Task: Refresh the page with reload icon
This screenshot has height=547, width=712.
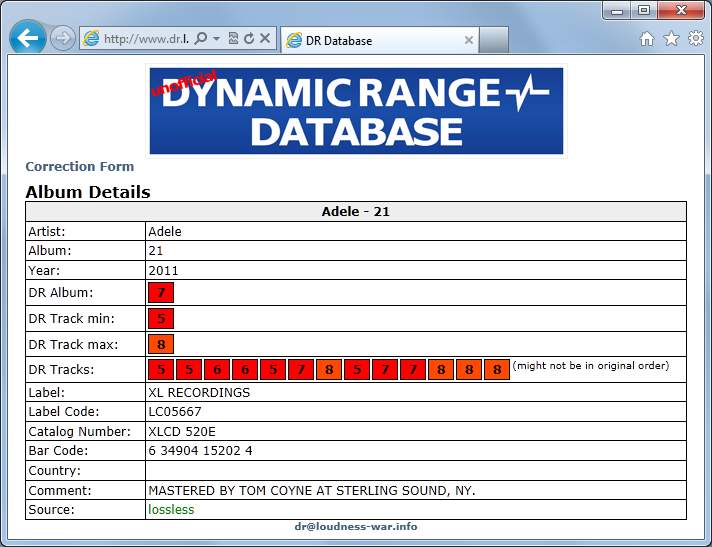Action: click(249, 39)
